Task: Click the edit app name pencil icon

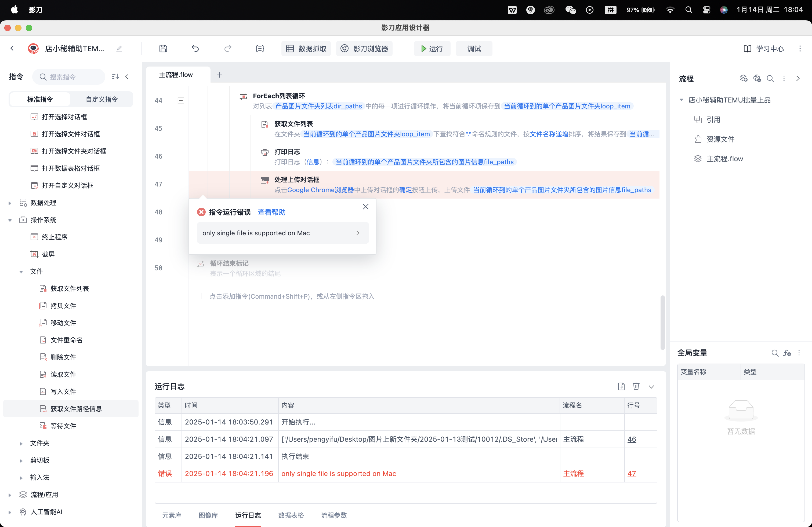Action: pyautogui.click(x=119, y=49)
